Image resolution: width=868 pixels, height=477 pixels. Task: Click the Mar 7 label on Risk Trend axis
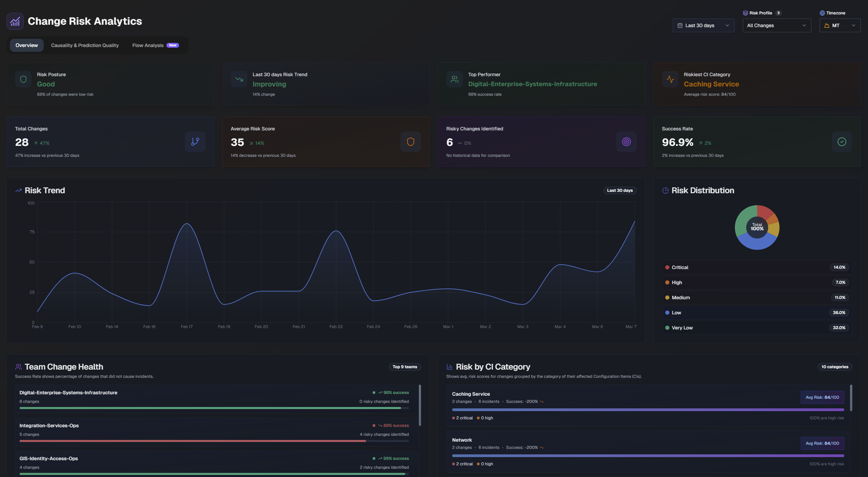pos(631,327)
